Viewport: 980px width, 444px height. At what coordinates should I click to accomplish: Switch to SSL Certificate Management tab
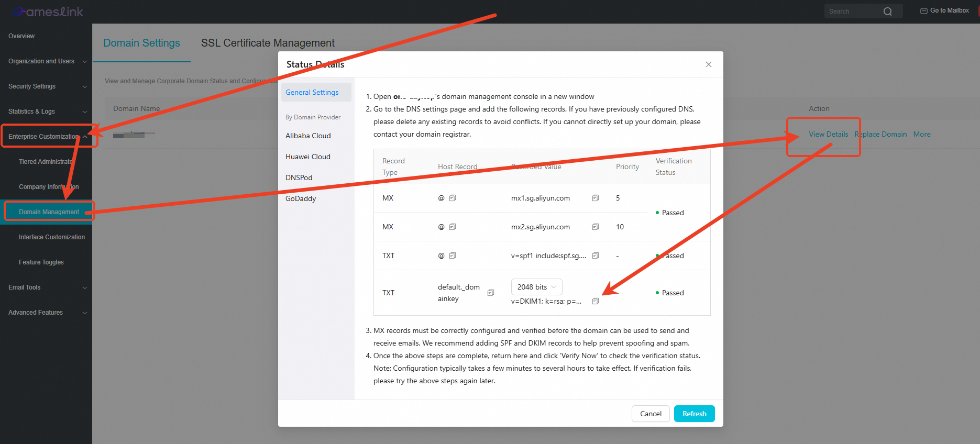click(x=268, y=43)
